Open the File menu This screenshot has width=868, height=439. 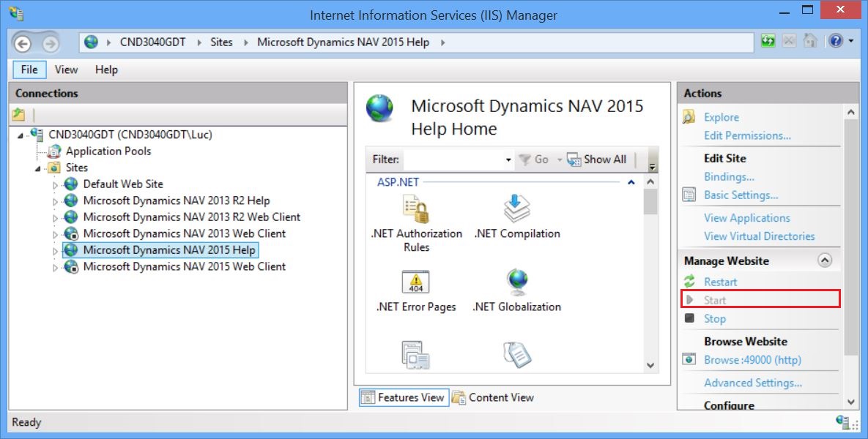[29, 70]
